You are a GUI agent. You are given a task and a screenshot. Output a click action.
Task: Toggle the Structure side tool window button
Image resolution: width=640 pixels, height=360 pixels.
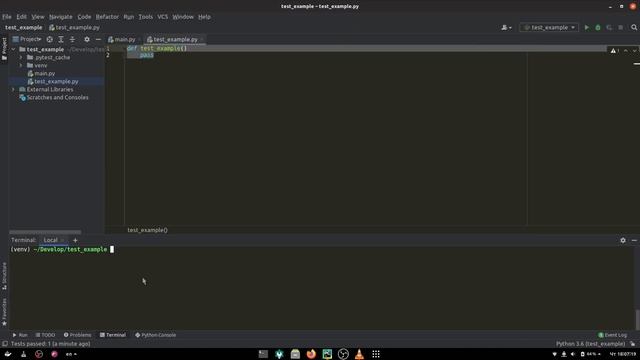pyautogui.click(x=4, y=276)
